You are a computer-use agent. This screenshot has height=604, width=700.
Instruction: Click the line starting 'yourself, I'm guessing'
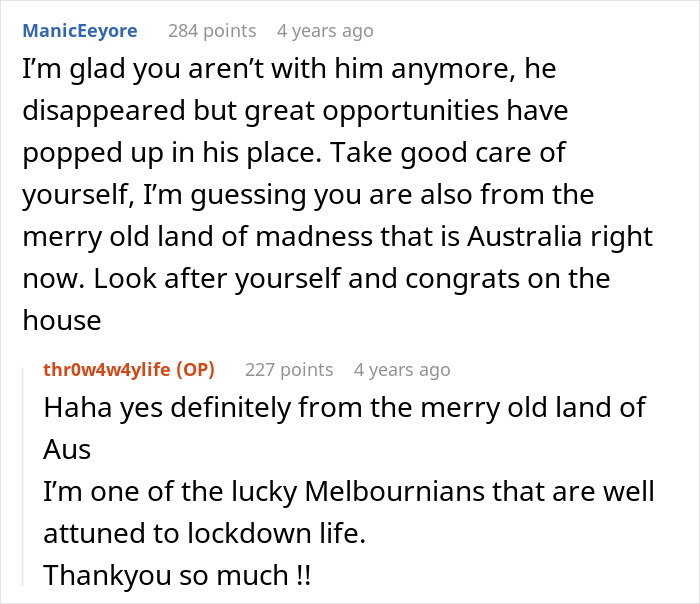point(307,195)
